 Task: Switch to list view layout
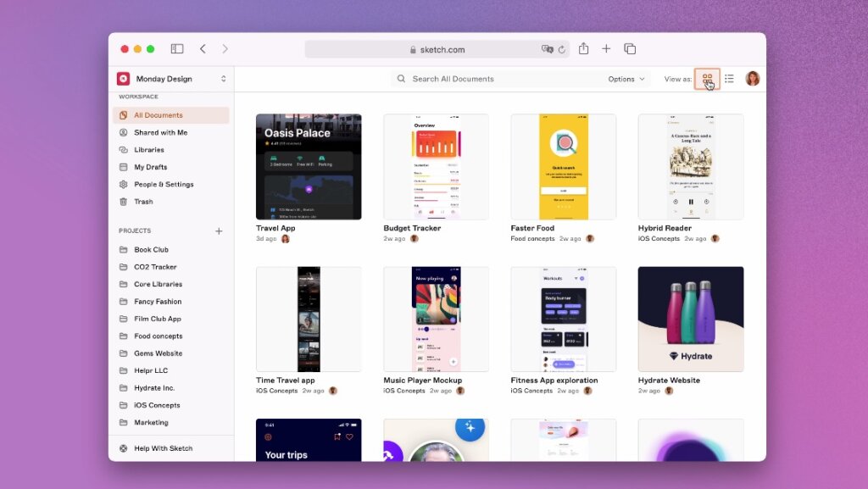(x=729, y=79)
